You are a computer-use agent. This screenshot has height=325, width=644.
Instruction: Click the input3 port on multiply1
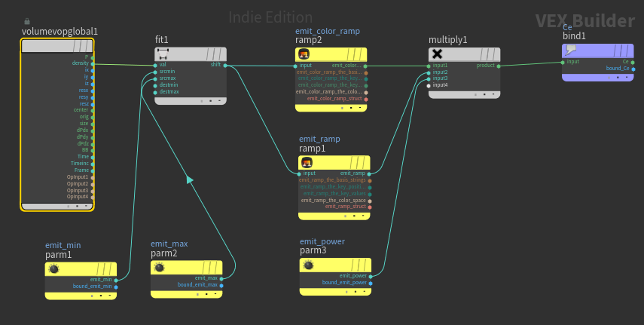point(429,78)
